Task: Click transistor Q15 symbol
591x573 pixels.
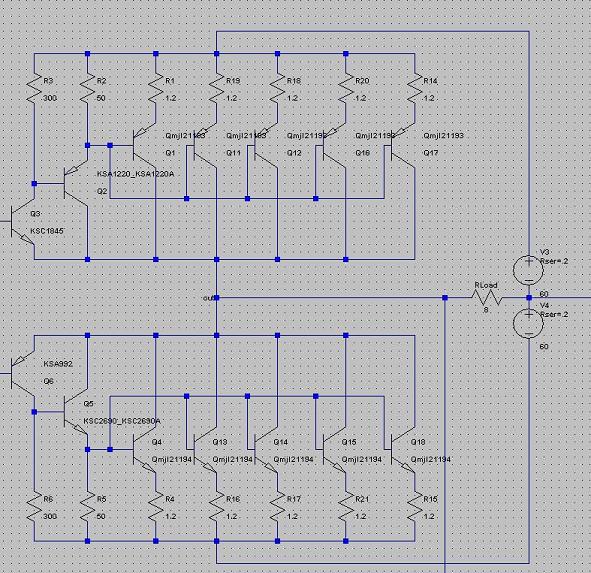Action: 335,449
